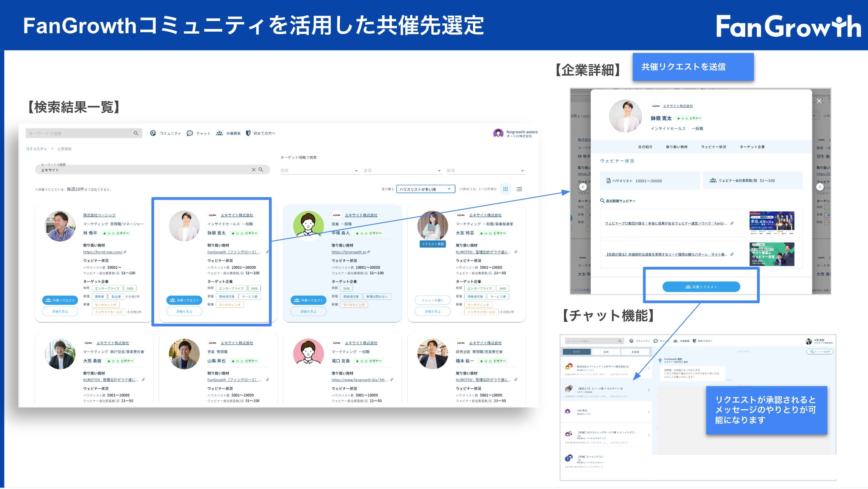Screen dimensions: 868x489
Task: Click 共催リクエストを送信 callout label
Action: tap(693, 67)
